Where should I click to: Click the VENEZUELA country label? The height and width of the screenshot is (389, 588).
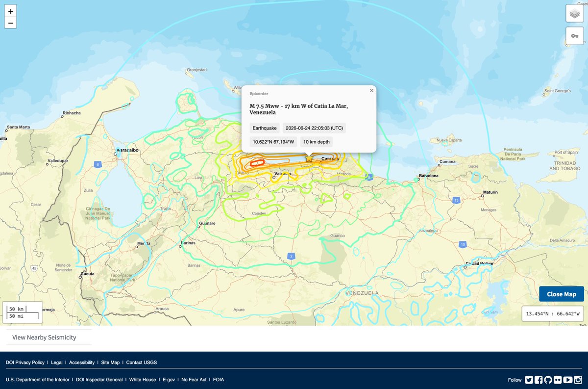pos(362,293)
